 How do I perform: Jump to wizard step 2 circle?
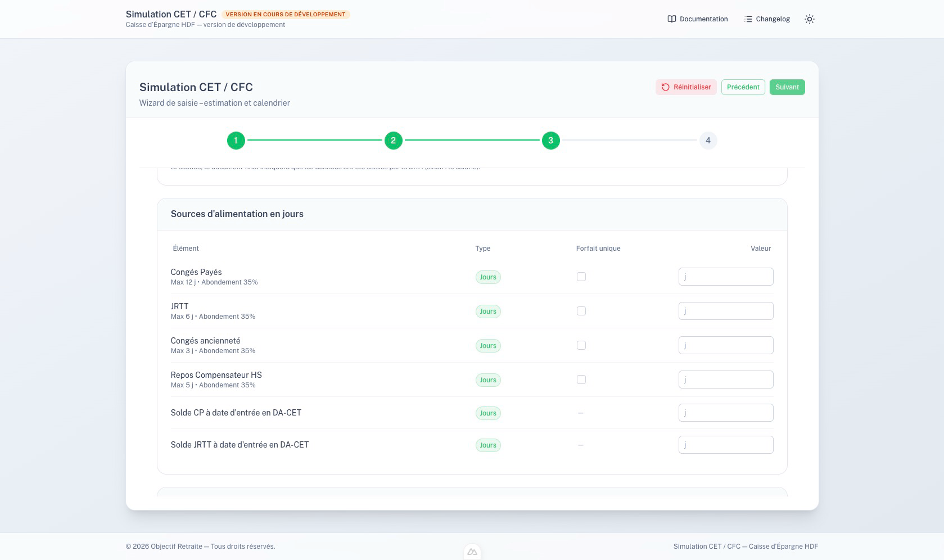coord(394,141)
